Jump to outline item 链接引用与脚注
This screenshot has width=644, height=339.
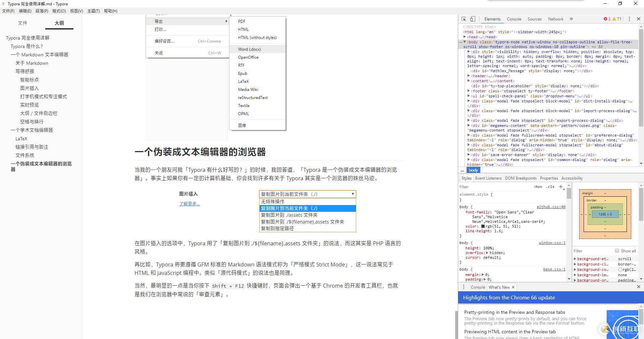click(x=32, y=147)
